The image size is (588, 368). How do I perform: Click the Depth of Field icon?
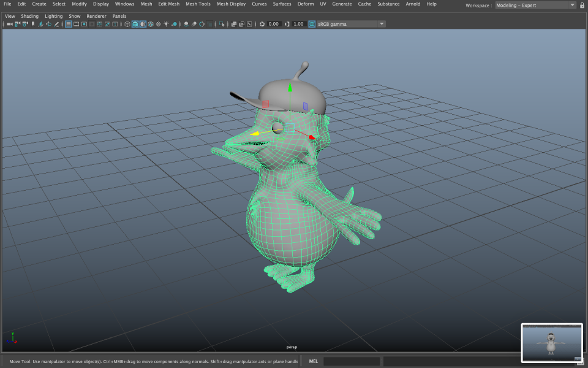point(209,24)
